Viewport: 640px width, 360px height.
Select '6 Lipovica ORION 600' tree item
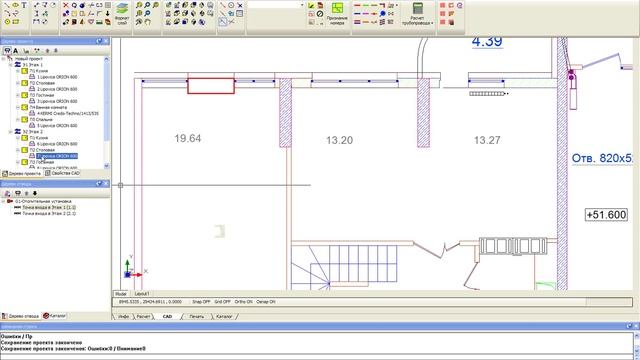57,144
